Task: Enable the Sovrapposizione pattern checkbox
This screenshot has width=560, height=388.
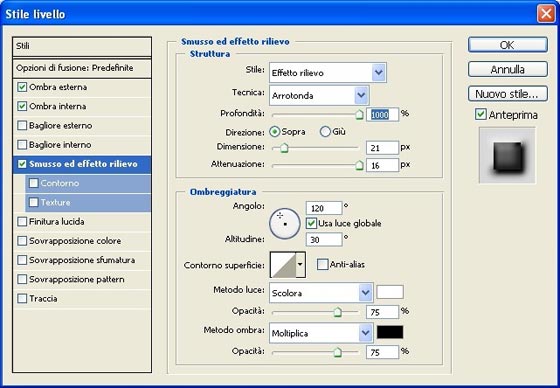Action: coord(22,279)
